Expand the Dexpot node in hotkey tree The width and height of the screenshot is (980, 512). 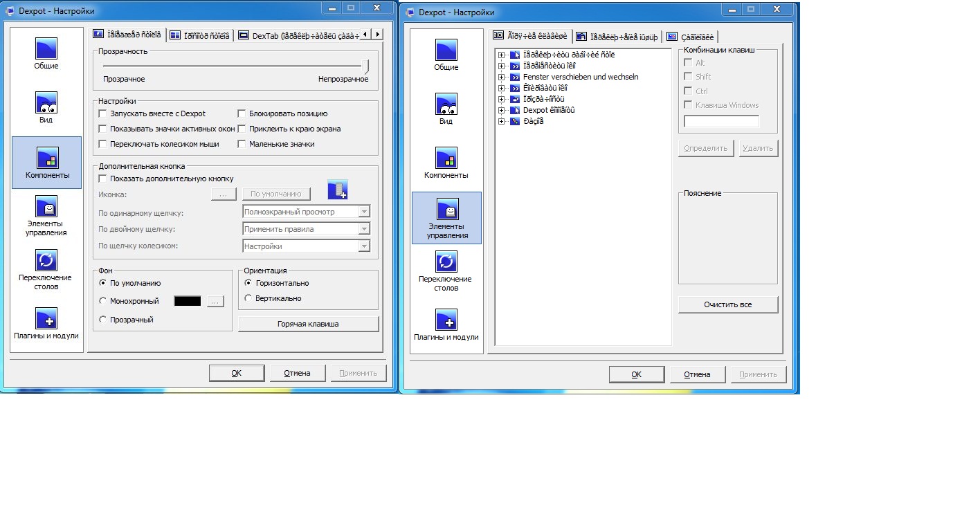coord(502,110)
